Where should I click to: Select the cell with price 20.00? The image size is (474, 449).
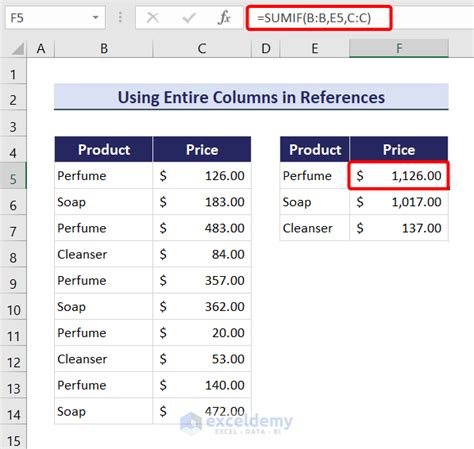202,333
